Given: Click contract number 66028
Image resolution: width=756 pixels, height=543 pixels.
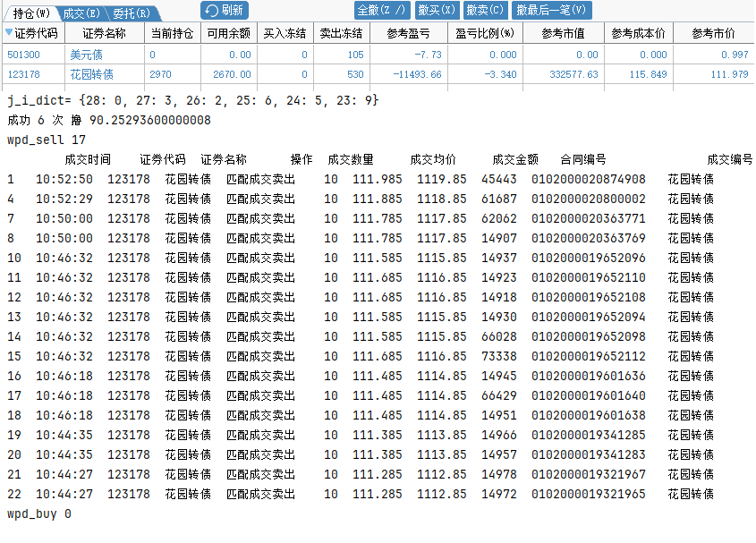Looking at the screenshot, I should pos(499,336).
